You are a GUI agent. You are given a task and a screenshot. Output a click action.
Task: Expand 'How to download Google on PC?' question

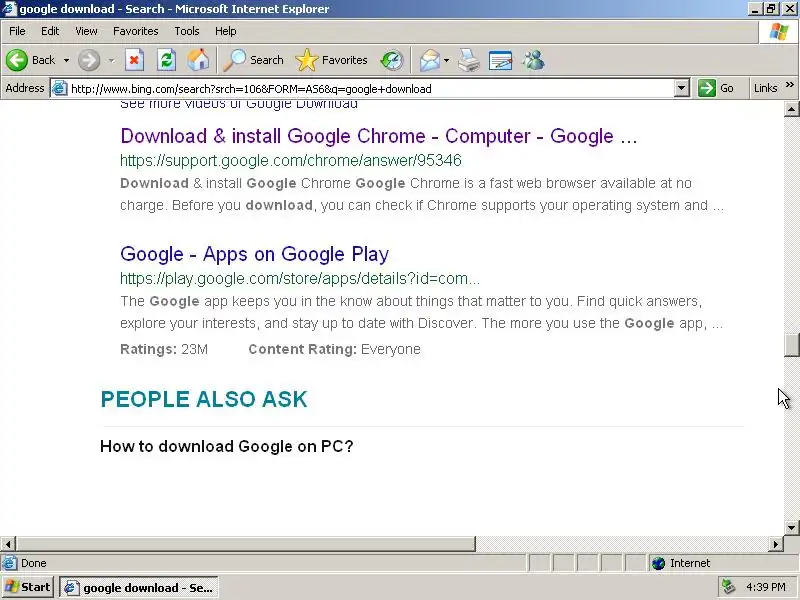pyautogui.click(x=227, y=446)
